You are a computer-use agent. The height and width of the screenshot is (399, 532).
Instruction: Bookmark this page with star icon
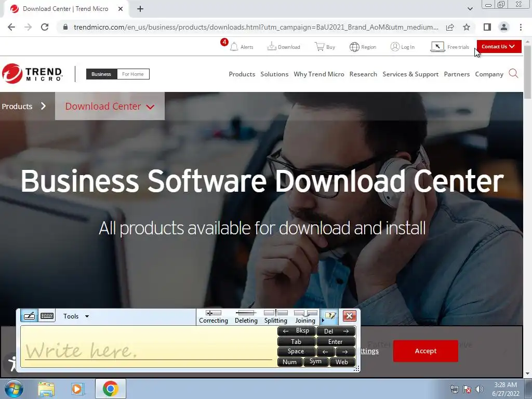click(467, 27)
